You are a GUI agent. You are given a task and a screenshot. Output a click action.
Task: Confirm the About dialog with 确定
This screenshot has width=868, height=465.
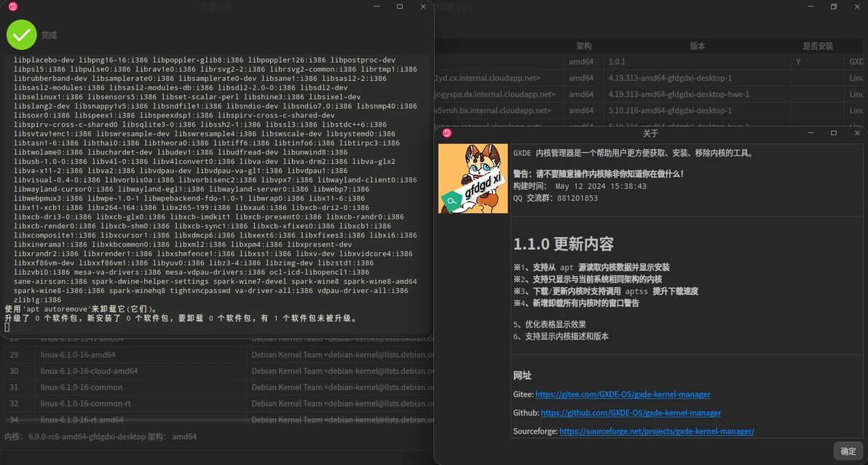(x=848, y=451)
